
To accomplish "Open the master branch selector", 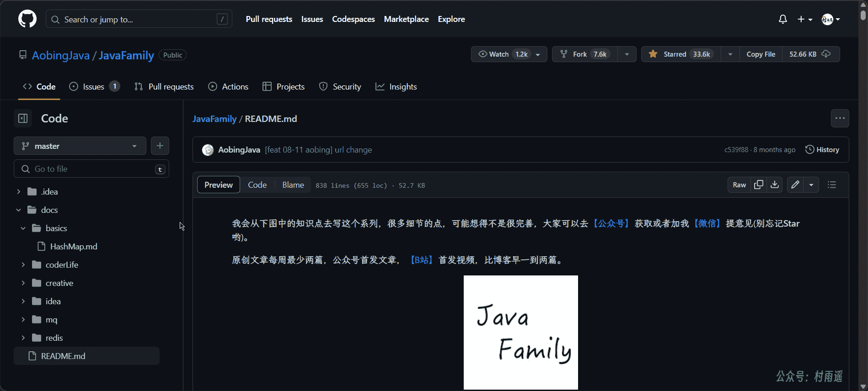I will (x=80, y=146).
